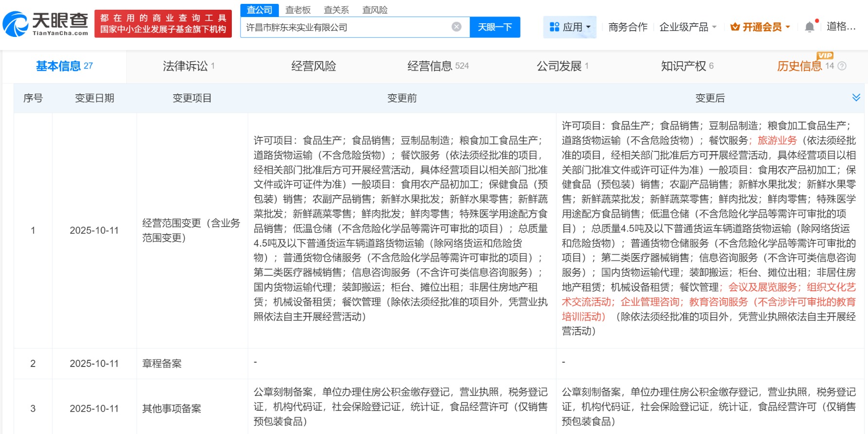
Task: Switch to the 查老板 search tab
Action: tap(297, 10)
